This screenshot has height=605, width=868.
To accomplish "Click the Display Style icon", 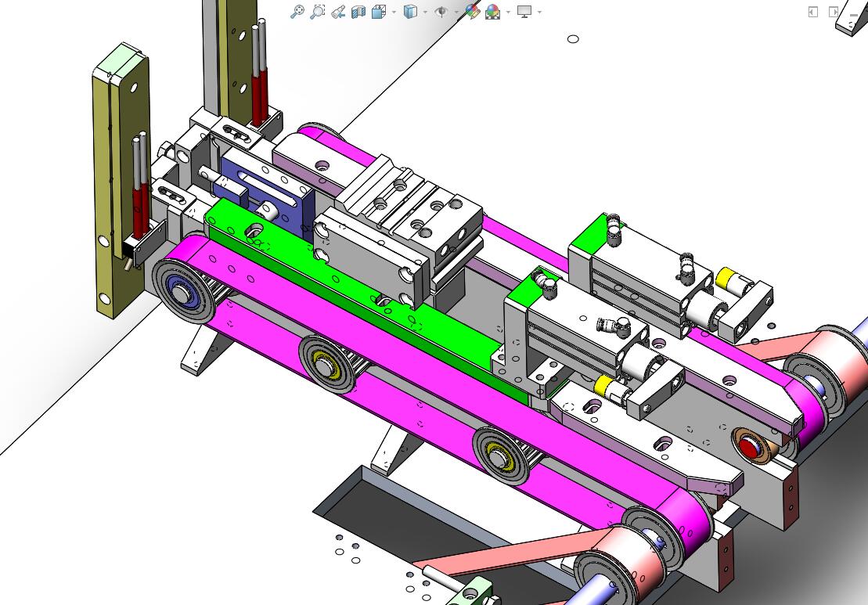I will [x=410, y=12].
